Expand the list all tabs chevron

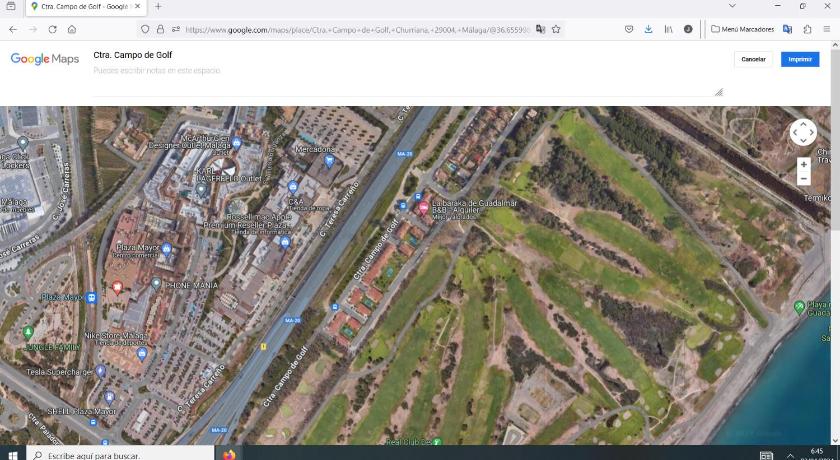(732, 7)
